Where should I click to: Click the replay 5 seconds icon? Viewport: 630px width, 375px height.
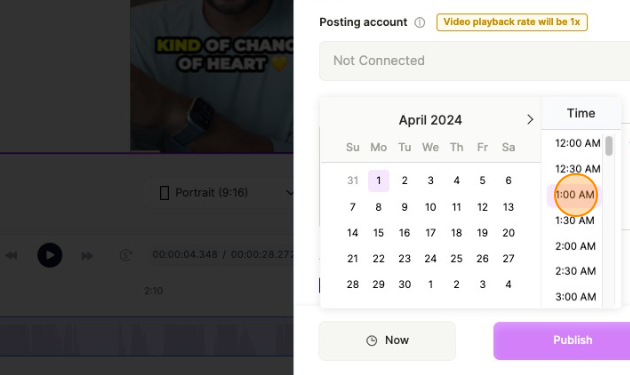[x=126, y=255]
